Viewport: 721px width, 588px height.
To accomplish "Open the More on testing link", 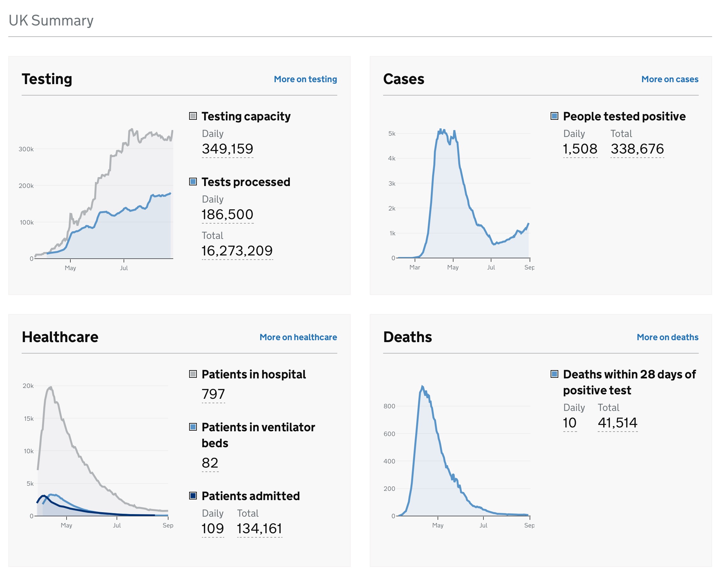I will [305, 79].
